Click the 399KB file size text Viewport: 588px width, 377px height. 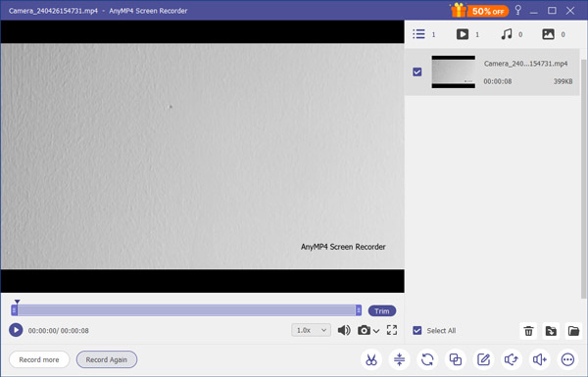coord(563,81)
